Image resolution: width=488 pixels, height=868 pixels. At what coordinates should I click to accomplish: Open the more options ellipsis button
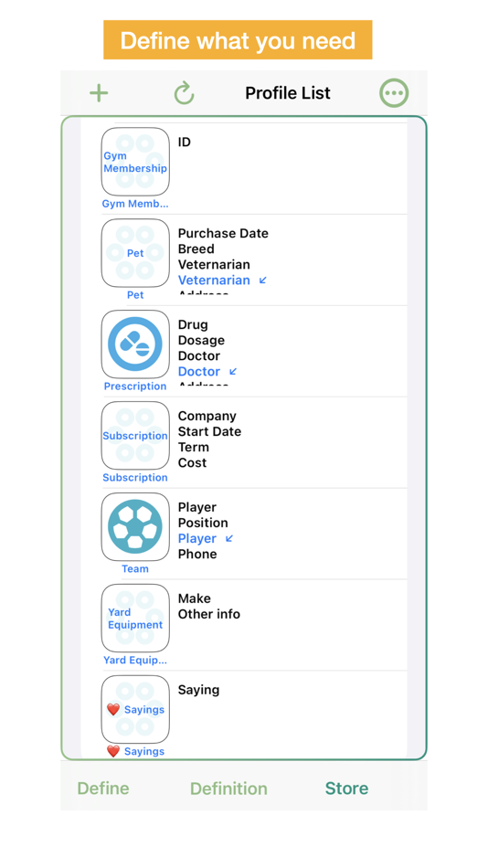pos(394,93)
